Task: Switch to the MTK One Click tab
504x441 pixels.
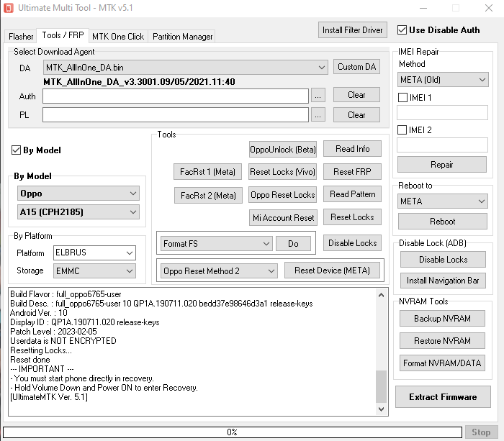Action: point(118,36)
